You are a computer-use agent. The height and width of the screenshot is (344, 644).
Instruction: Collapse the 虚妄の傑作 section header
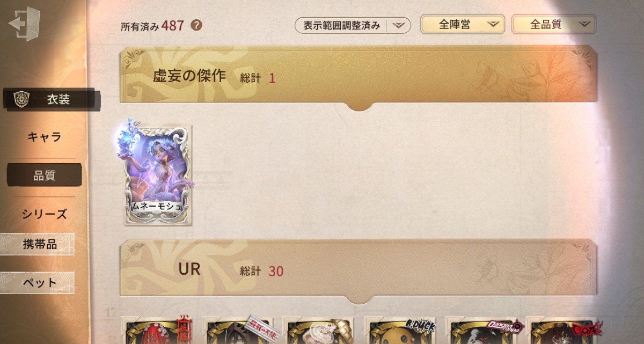point(358,78)
